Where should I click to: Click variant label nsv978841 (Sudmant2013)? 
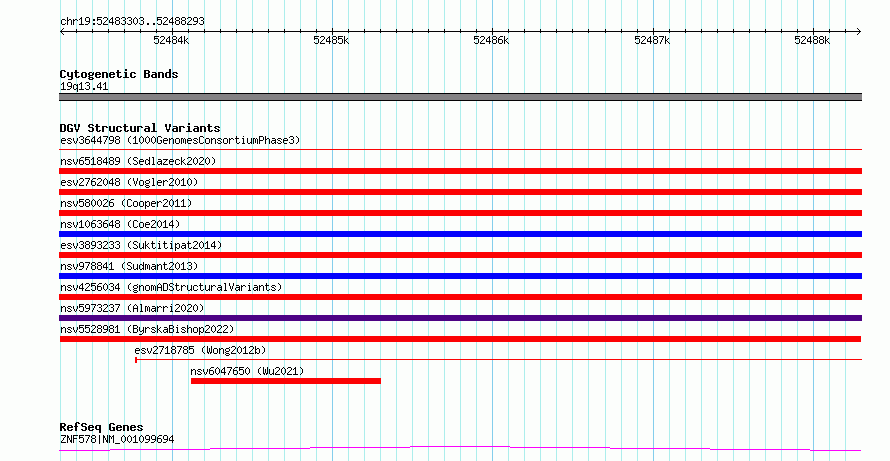129,266
